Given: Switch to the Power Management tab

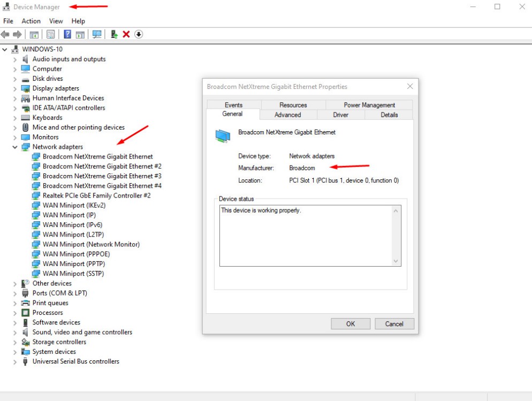Looking at the screenshot, I should point(369,105).
